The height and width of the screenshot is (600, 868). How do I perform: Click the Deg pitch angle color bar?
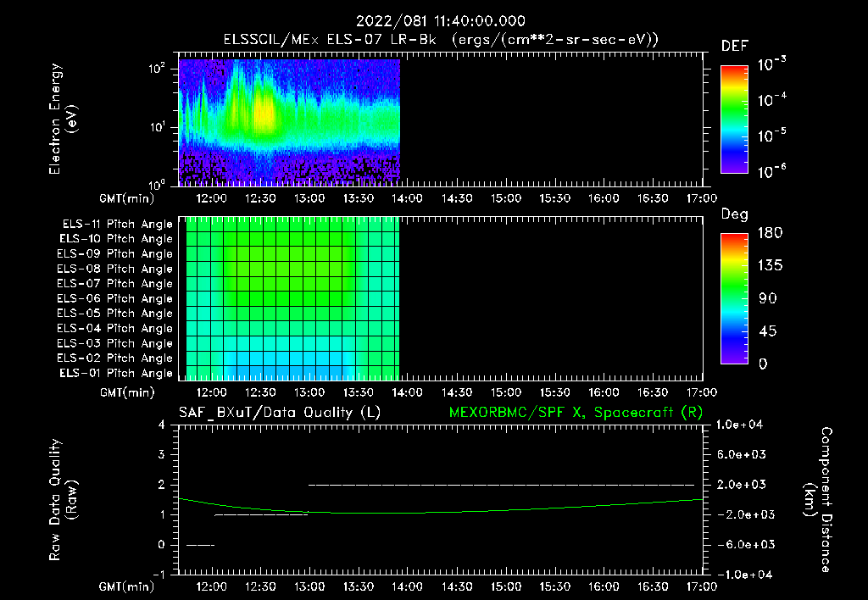(x=735, y=298)
